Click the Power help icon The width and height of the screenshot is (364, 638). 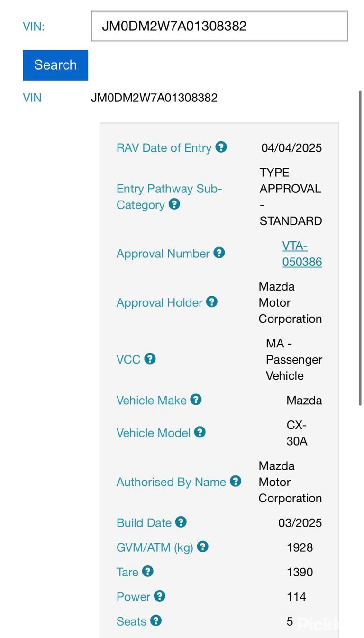click(x=159, y=596)
